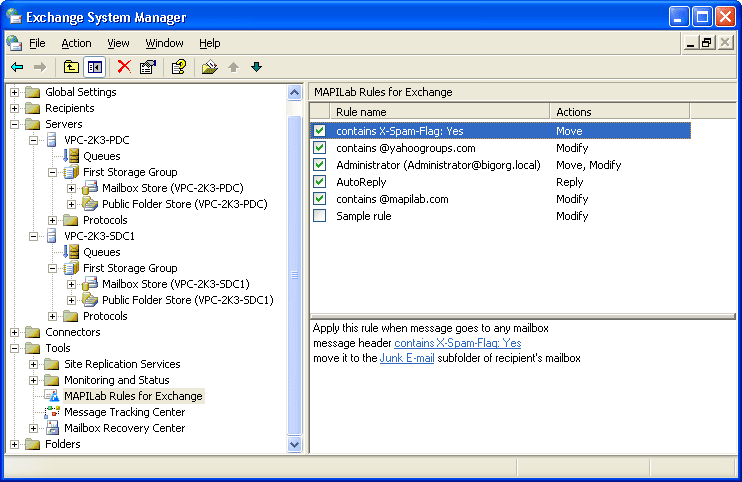
Task: Collapse the Tools node
Action: 15,348
